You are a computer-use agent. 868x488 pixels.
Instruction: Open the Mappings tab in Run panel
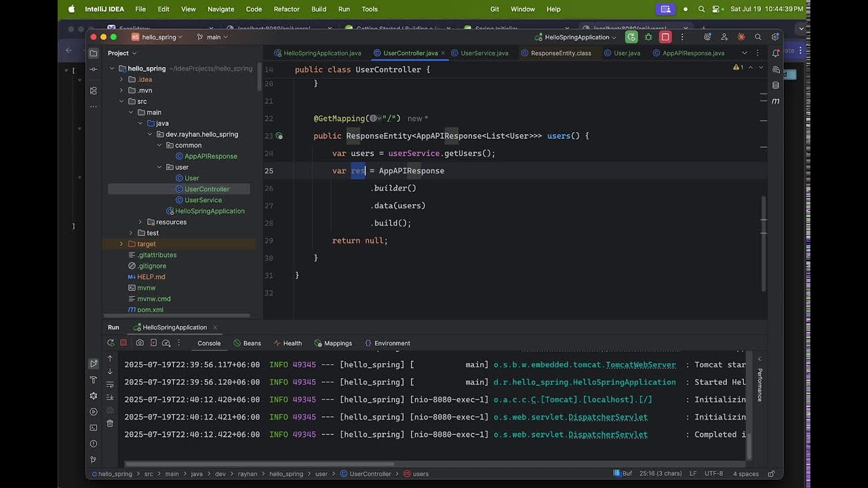point(333,343)
